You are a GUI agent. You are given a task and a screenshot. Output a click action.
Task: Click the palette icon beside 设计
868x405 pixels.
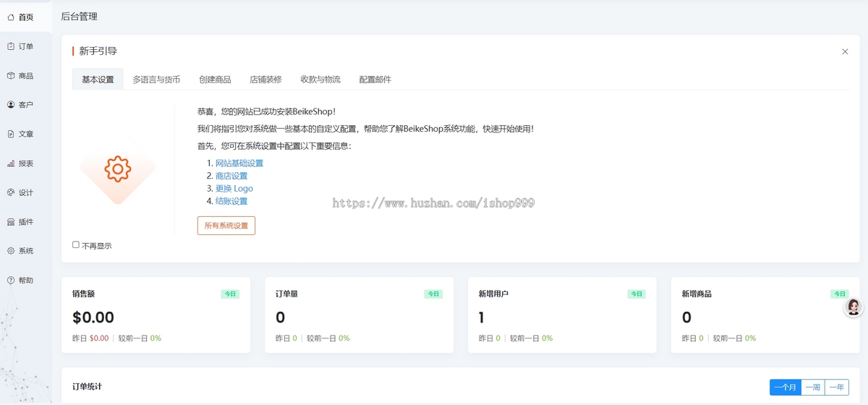coord(11,192)
